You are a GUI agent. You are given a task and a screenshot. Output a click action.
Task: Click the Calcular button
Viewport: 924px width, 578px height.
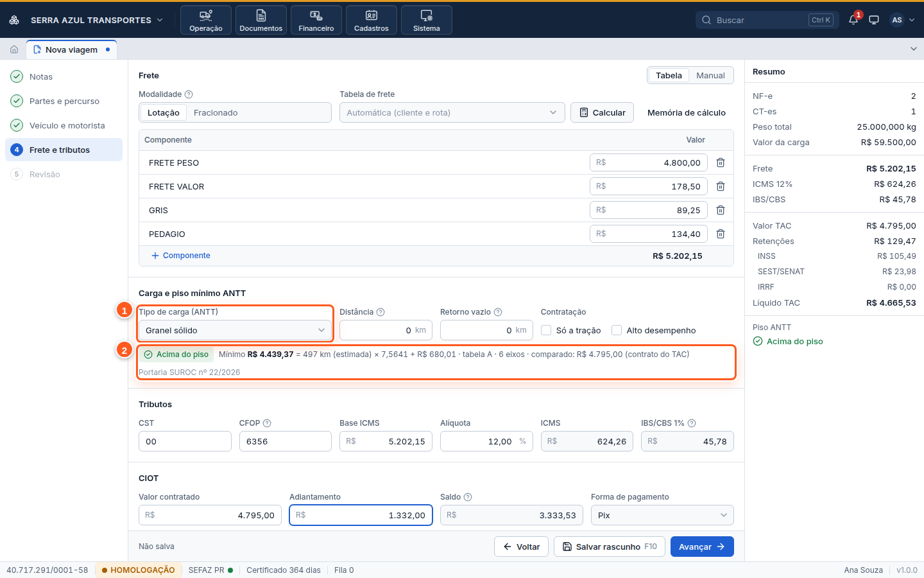pos(603,112)
